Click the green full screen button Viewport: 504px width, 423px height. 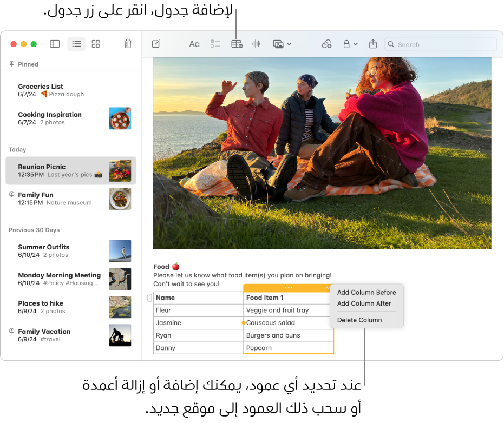click(x=34, y=44)
